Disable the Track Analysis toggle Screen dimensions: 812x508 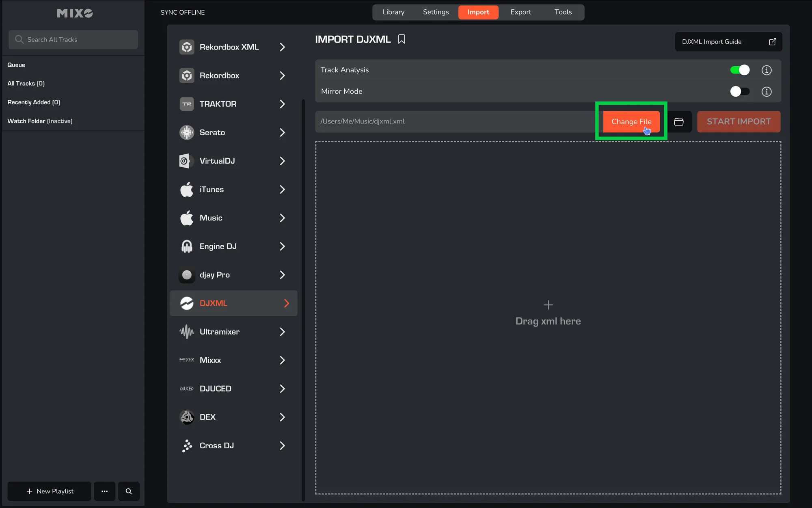tap(740, 70)
